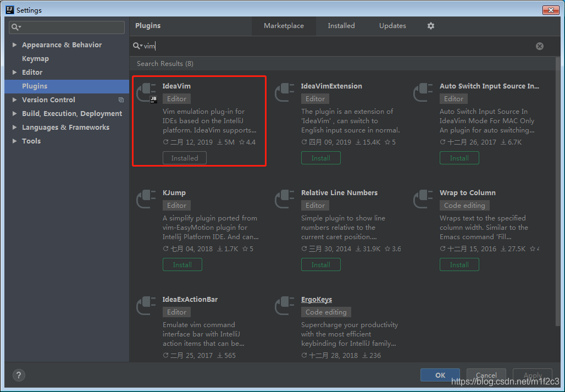Click the Version Control project-level copy icon
Viewport: 565px width, 392px height.
pyautogui.click(x=121, y=100)
